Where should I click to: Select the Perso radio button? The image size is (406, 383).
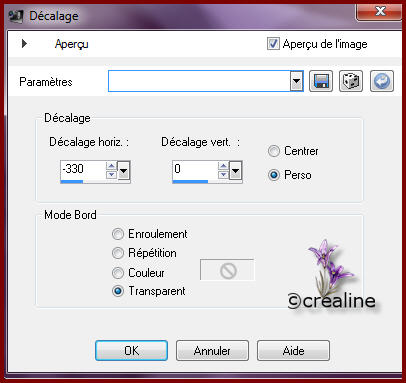click(274, 175)
